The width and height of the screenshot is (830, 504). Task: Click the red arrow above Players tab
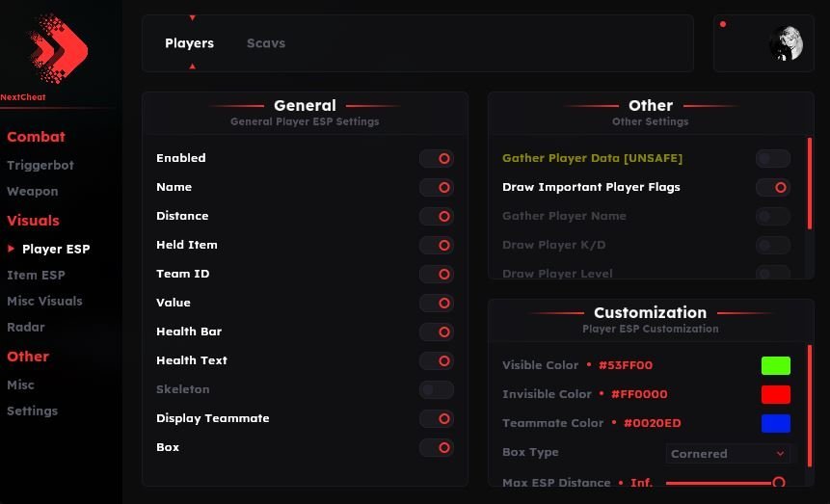[x=192, y=17]
